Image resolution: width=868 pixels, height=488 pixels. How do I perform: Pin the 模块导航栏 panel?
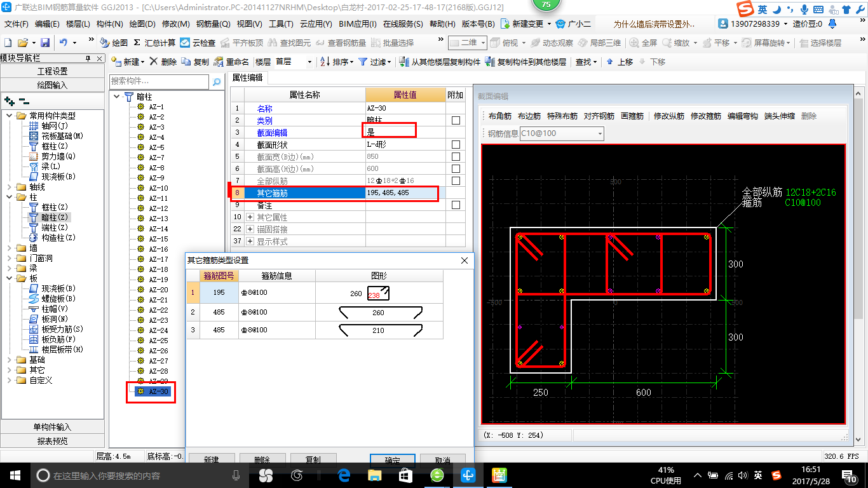point(88,58)
